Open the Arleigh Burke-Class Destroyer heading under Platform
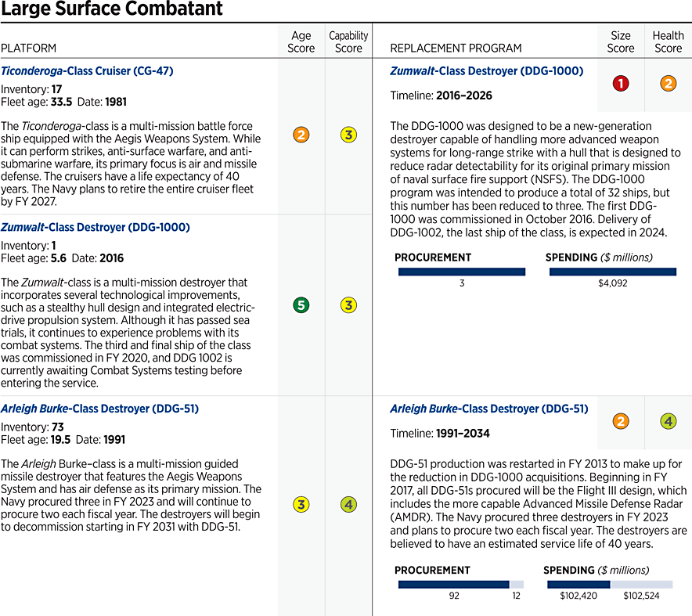Screen dimensions: 692x616 tap(99, 409)
